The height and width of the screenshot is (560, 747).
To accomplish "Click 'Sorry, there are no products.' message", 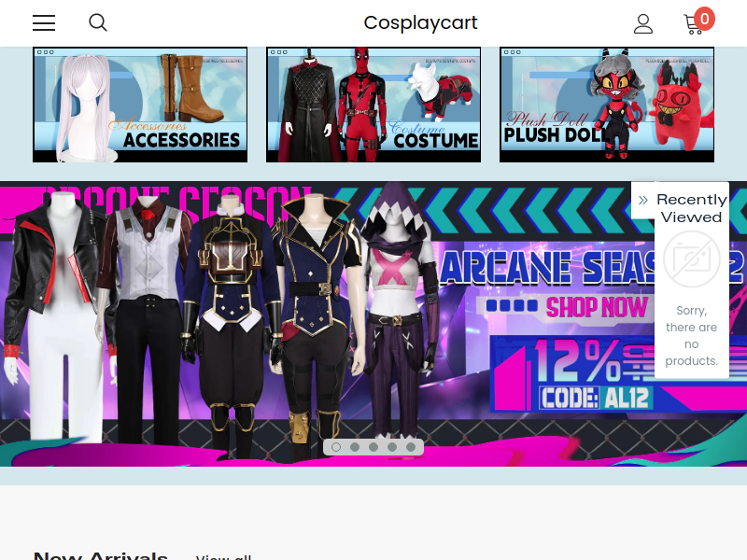I will [x=692, y=336].
